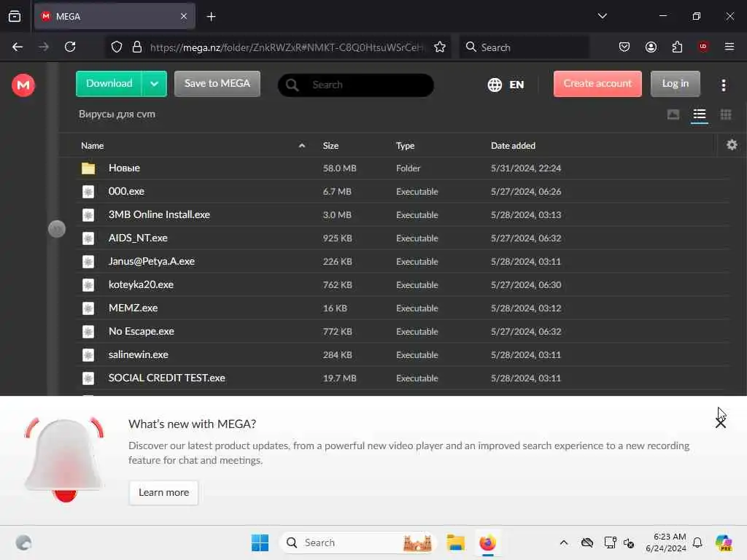Open MEGA three-dot more options menu
Viewport: 747px width, 560px height.
(x=724, y=85)
